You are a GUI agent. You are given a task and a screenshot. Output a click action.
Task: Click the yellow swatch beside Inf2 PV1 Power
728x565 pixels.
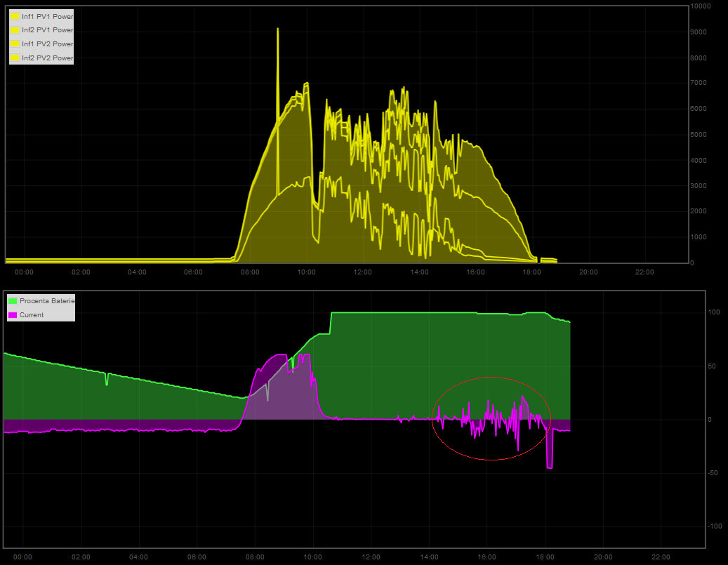[x=15, y=30]
